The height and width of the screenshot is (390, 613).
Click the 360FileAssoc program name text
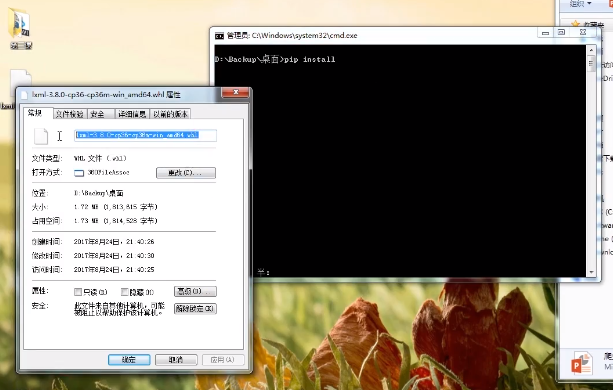point(108,172)
